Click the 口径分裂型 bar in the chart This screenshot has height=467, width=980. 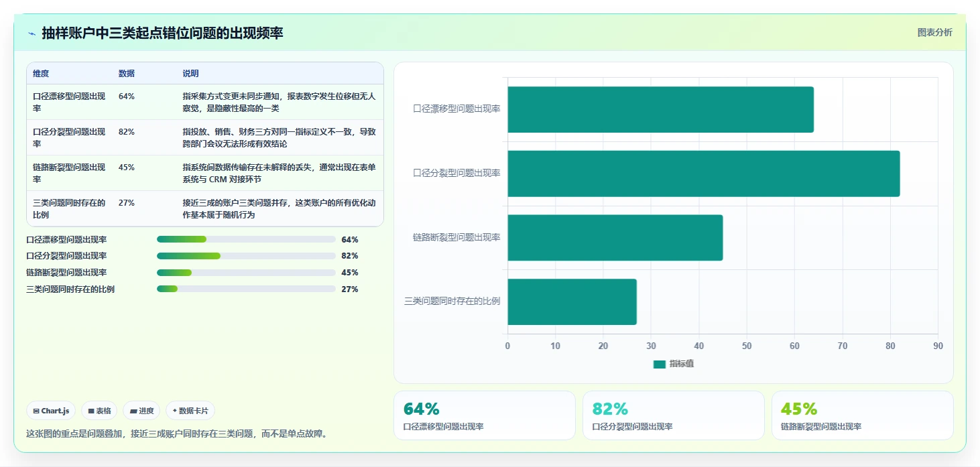tap(703, 174)
